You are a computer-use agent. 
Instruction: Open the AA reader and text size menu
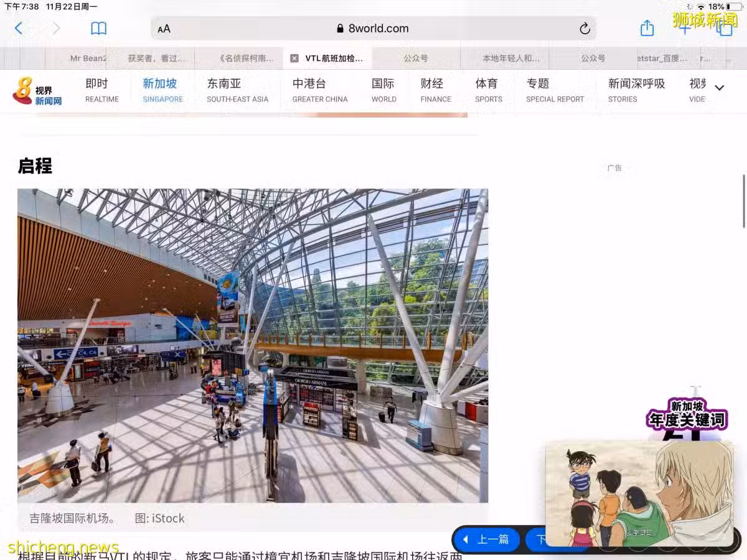(164, 29)
